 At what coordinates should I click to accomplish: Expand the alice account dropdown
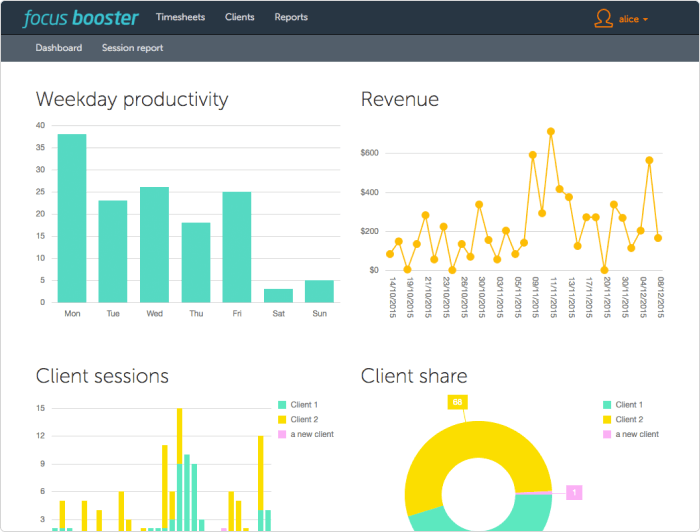click(x=633, y=19)
